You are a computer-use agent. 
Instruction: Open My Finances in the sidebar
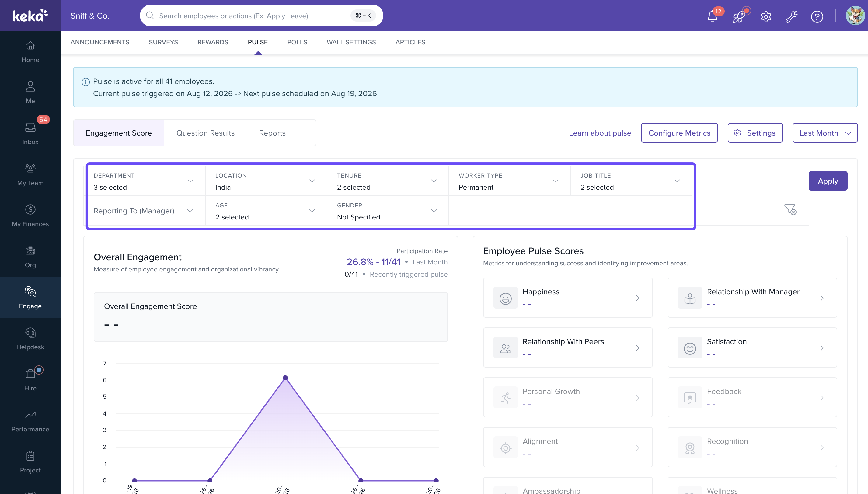pyautogui.click(x=30, y=216)
